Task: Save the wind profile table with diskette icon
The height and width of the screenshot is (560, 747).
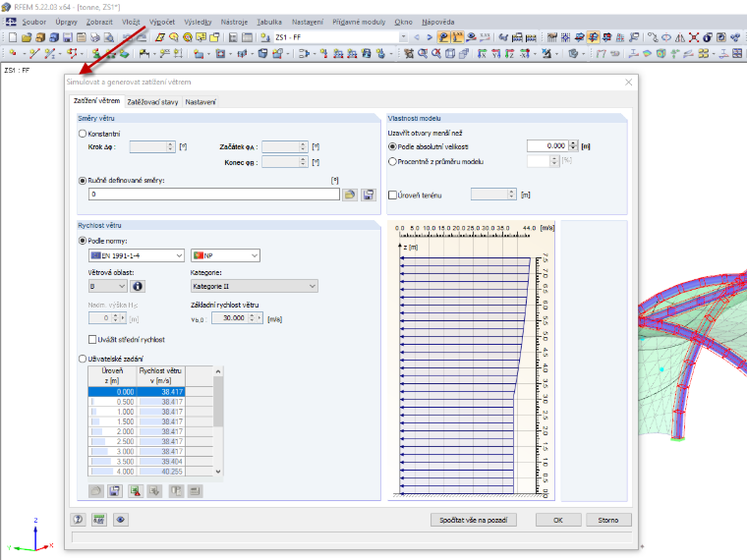Action: coord(115,491)
